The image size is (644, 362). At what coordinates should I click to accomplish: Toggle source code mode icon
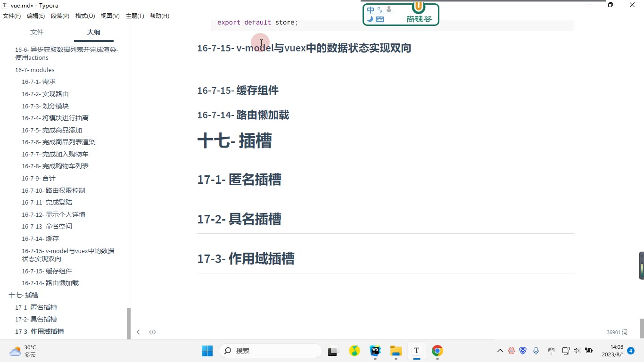(152, 332)
